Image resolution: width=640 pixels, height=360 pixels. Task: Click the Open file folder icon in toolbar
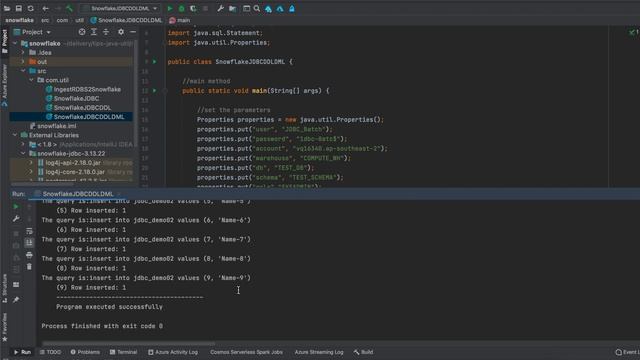pyautogui.click(x=7, y=8)
